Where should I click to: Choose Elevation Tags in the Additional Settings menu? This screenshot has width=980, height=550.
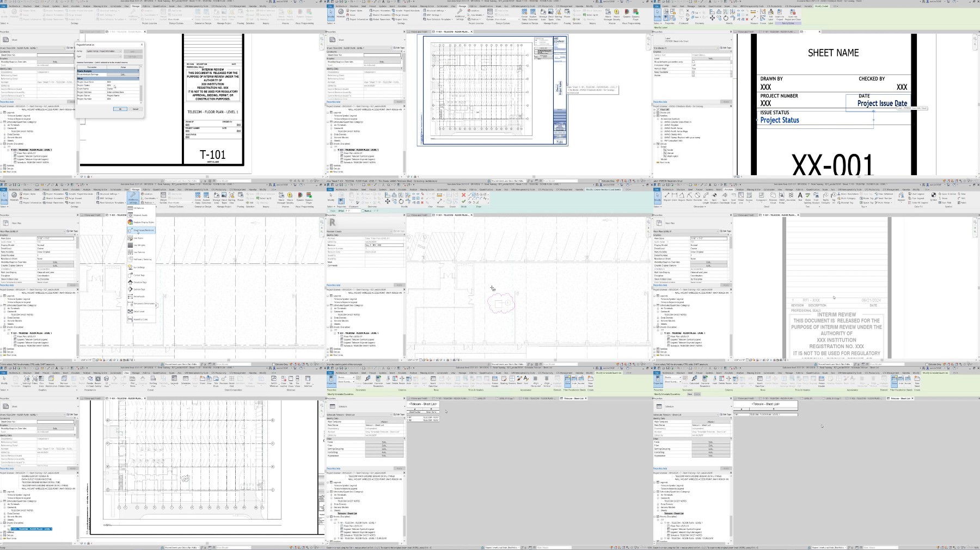142,282
